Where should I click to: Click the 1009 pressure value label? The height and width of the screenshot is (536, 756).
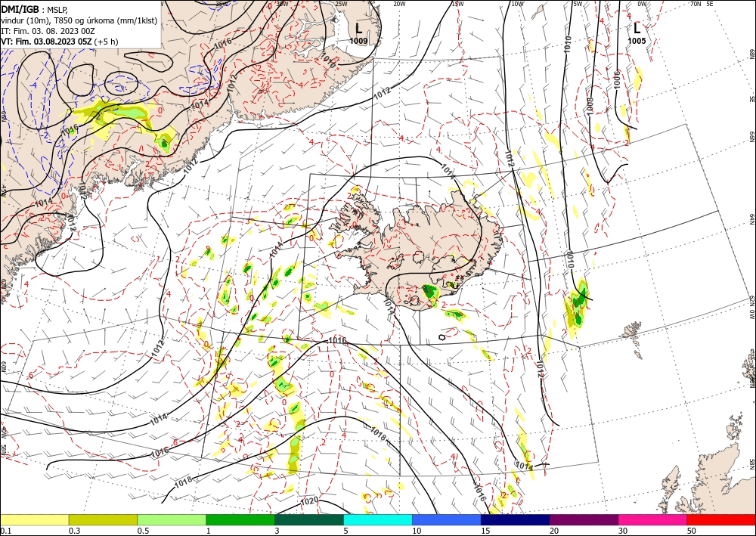358,41
